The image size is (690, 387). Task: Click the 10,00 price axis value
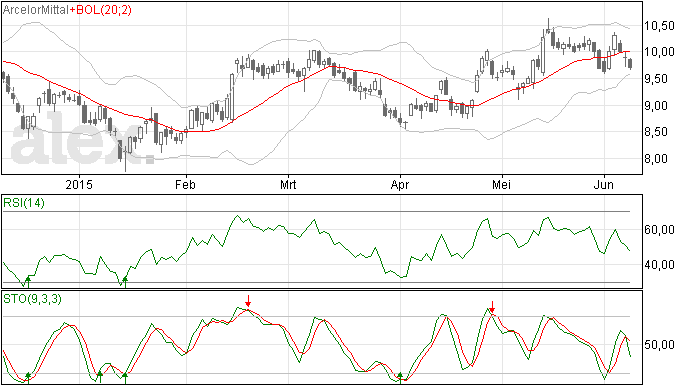coord(659,52)
